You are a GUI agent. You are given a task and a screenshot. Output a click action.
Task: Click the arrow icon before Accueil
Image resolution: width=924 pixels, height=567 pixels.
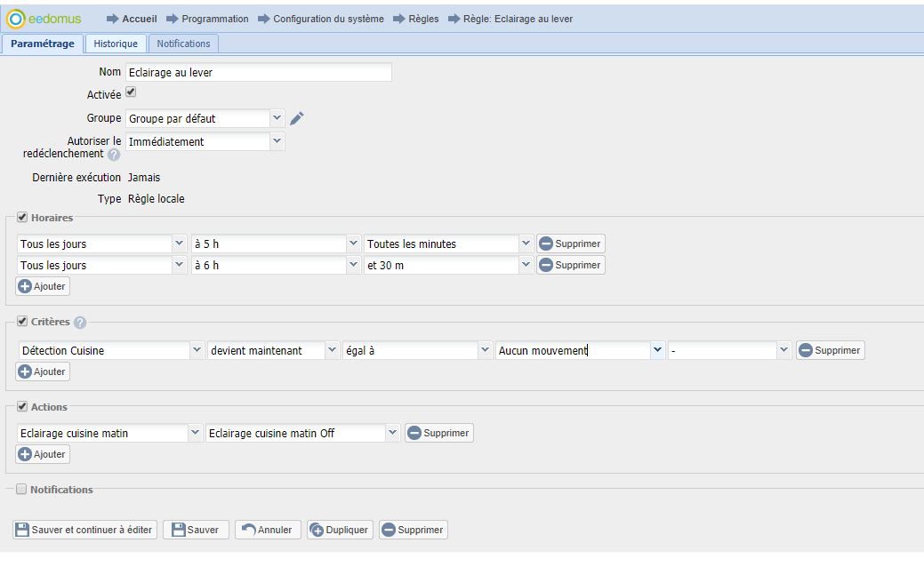click(x=113, y=19)
